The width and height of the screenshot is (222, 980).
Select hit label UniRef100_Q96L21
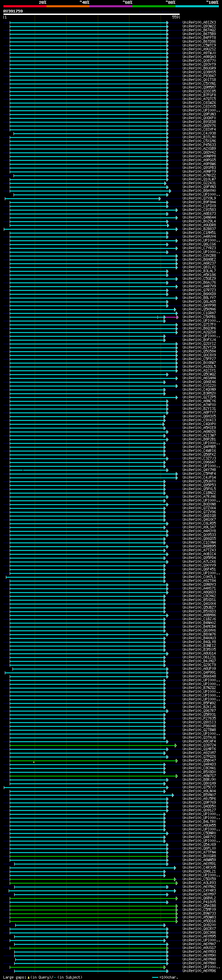coord(199,871)
